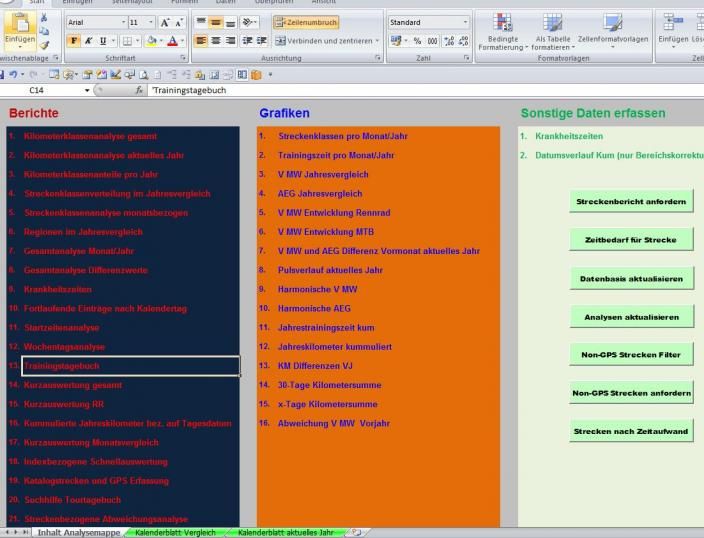
Task: Select the Pulsverlauf aktuelles Jahr entry
Action: [330, 270]
